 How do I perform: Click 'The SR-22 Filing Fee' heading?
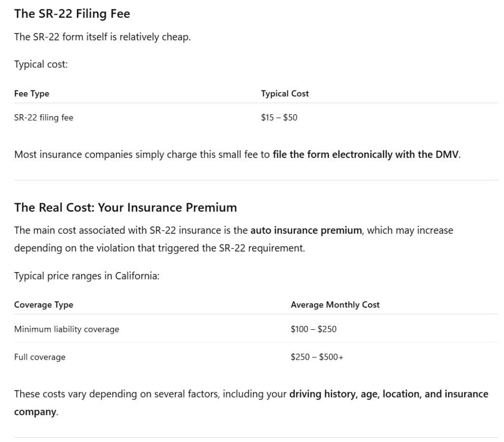click(x=72, y=14)
